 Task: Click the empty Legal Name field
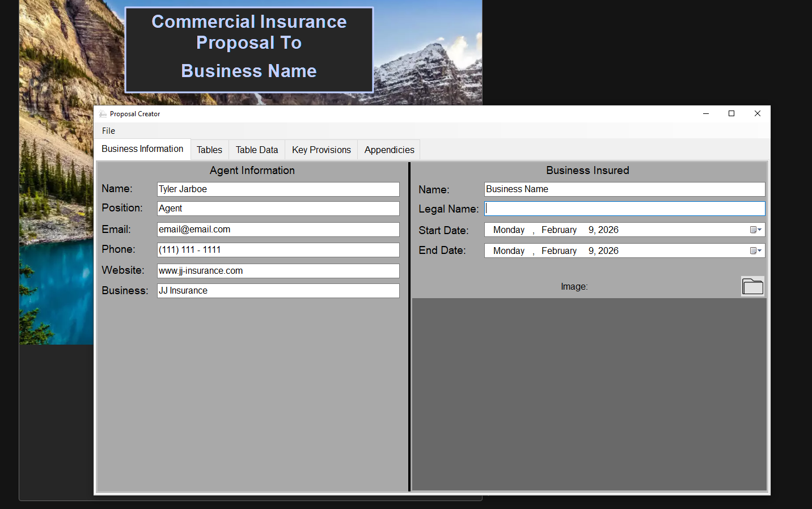(624, 209)
